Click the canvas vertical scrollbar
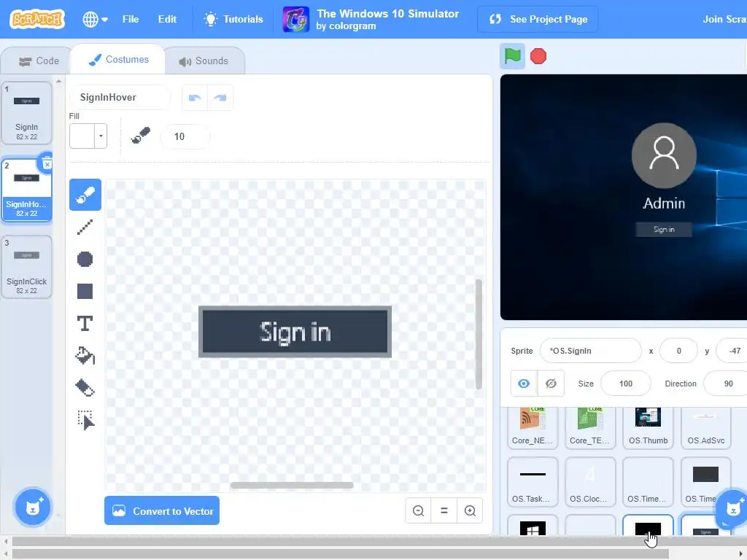 479,334
